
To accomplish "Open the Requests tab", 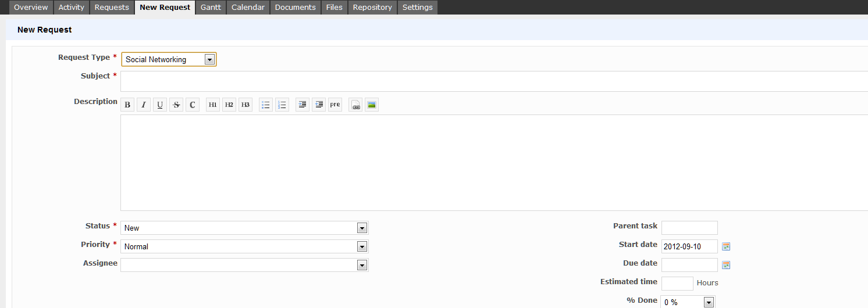I will pyautogui.click(x=112, y=8).
